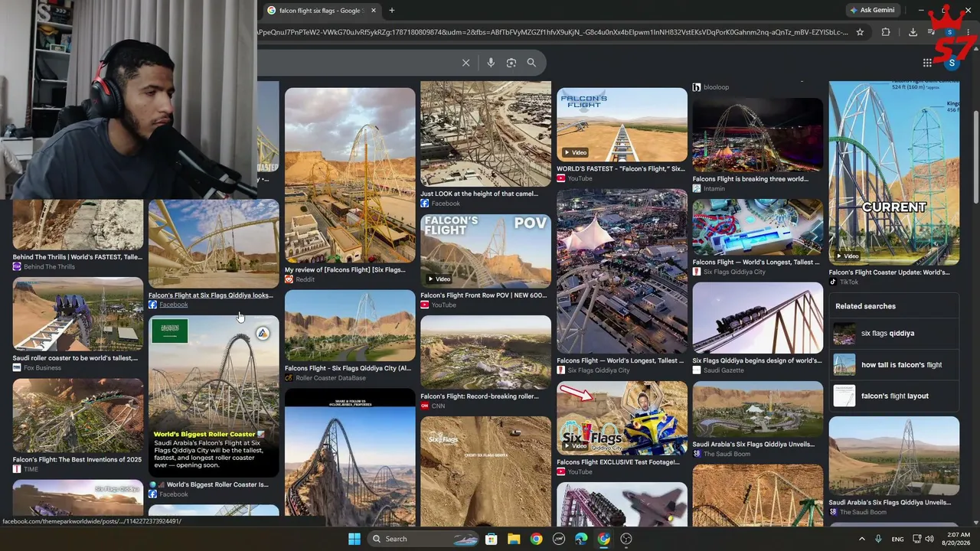This screenshot has height=551, width=980.
Task: Open File Explorer from the taskbar
Action: pos(514,539)
